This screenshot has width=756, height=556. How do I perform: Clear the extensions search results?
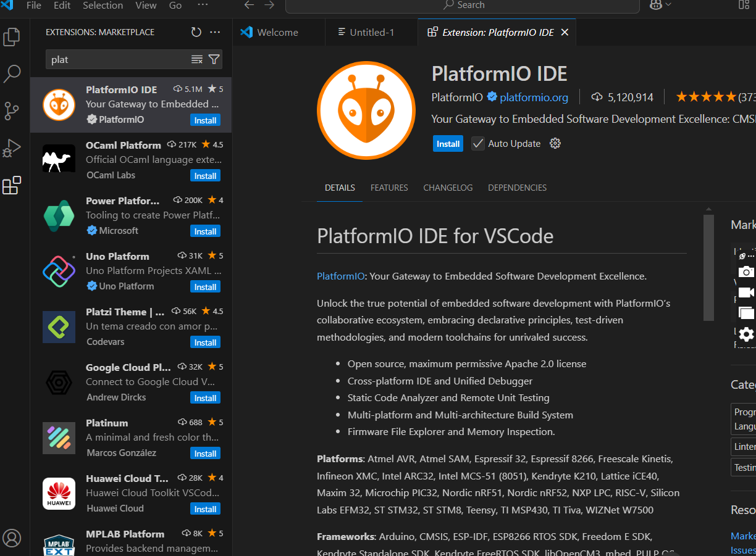[197, 59]
